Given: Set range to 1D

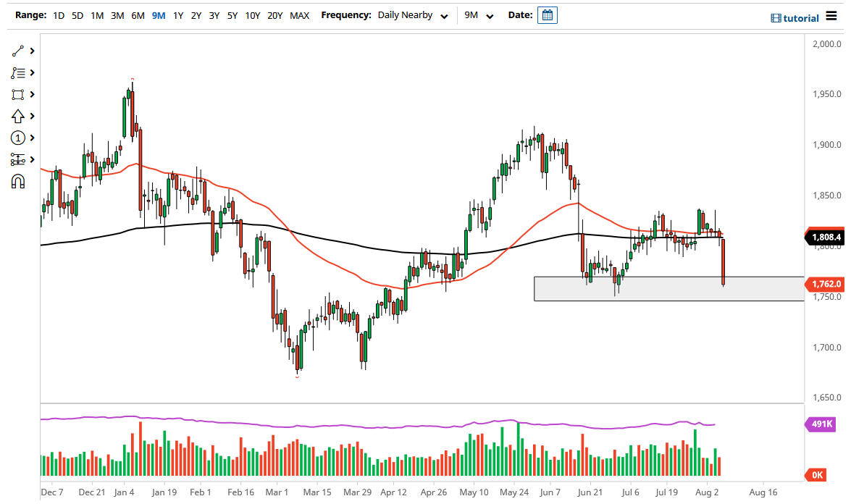Looking at the screenshot, I should [59, 16].
